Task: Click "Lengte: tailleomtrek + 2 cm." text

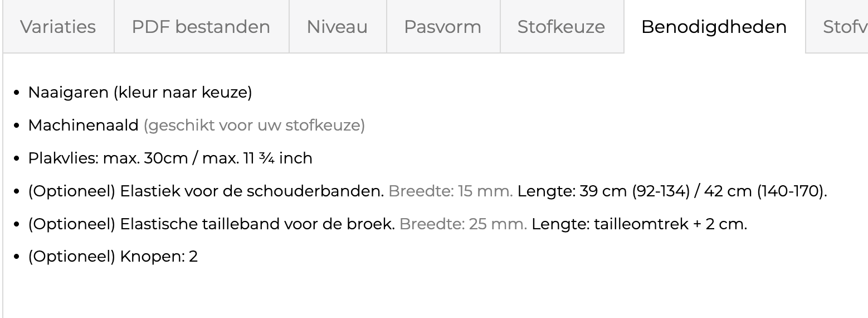Action: click(x=639, y=224)
